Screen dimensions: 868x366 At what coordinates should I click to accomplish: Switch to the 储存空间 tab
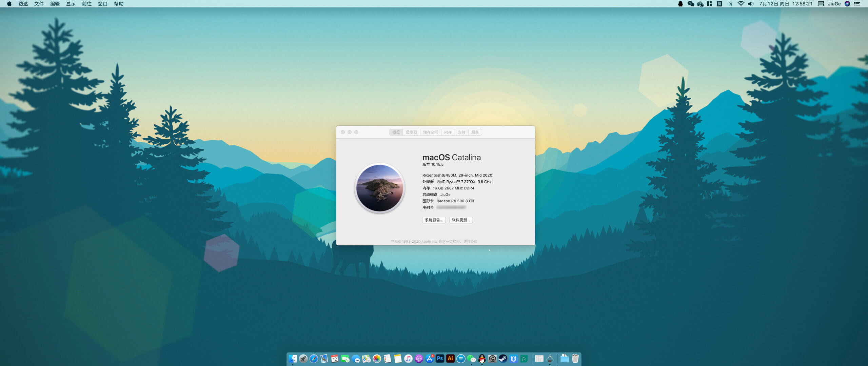click(x=430, y=132)
